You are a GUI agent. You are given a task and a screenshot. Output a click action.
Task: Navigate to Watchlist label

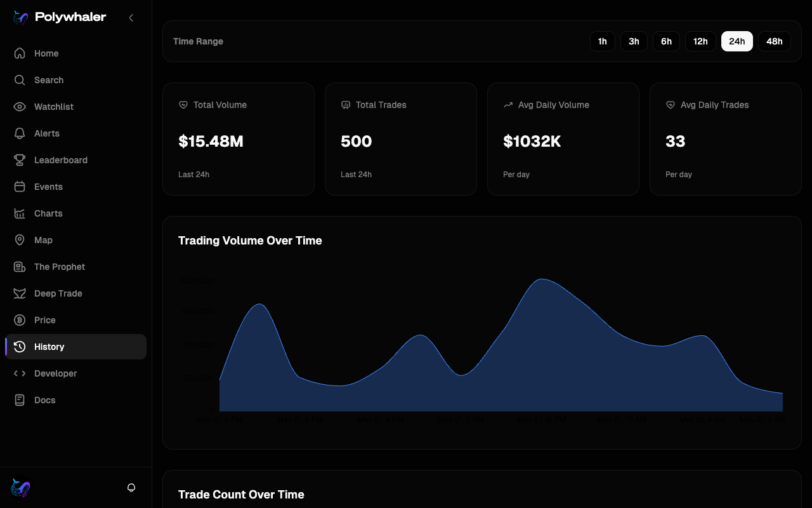pos(54,107)
